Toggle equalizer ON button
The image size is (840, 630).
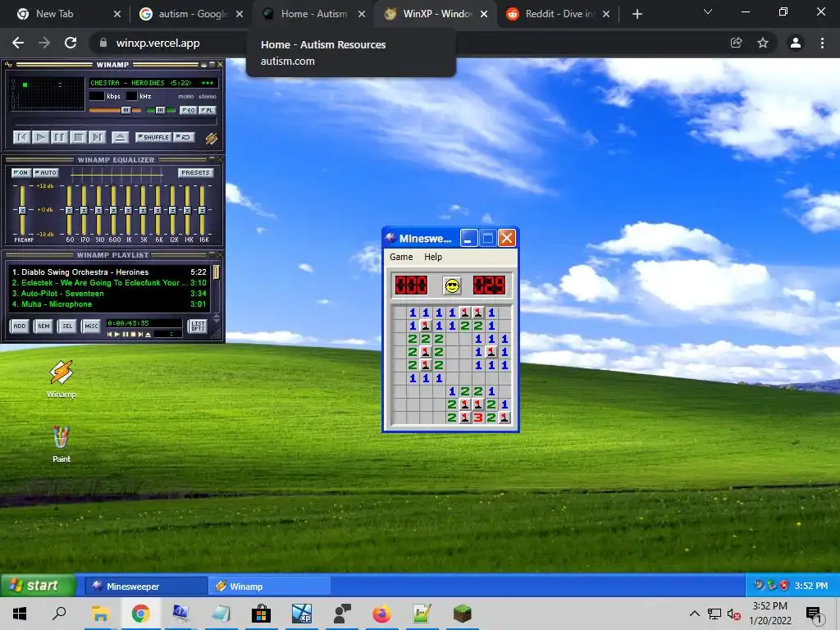[x=21, y=172]
